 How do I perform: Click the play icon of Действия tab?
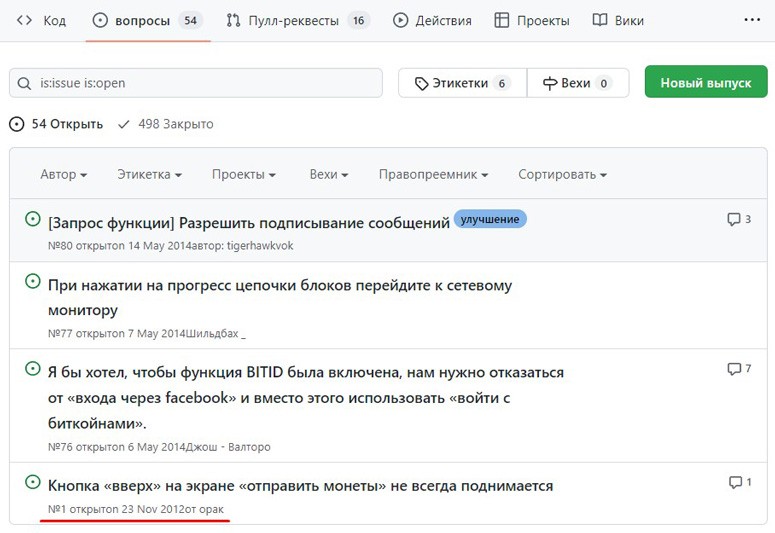[x=400, y=20]
